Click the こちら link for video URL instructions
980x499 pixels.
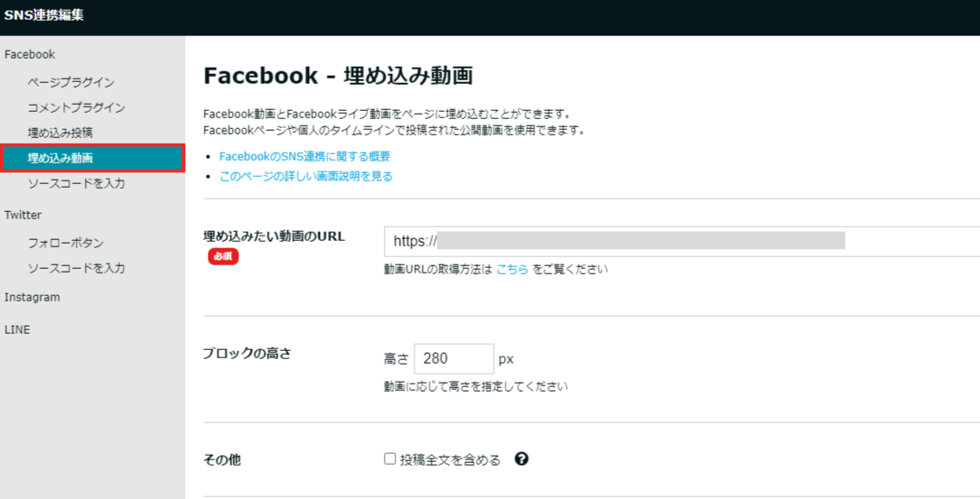pyautogui.click(x=512, y=269)
